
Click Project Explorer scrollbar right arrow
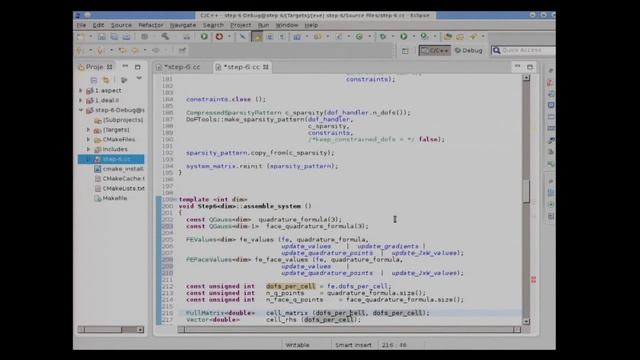140,329
